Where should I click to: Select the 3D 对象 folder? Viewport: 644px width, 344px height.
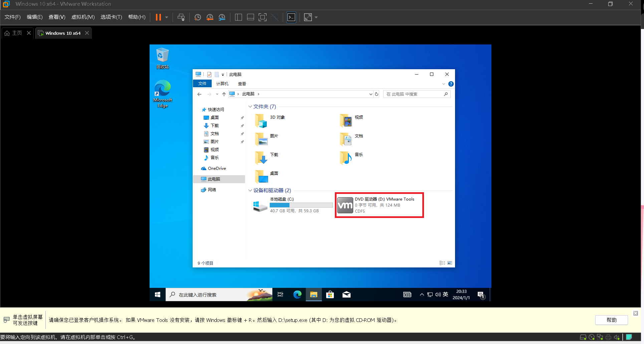pos(270,121)
